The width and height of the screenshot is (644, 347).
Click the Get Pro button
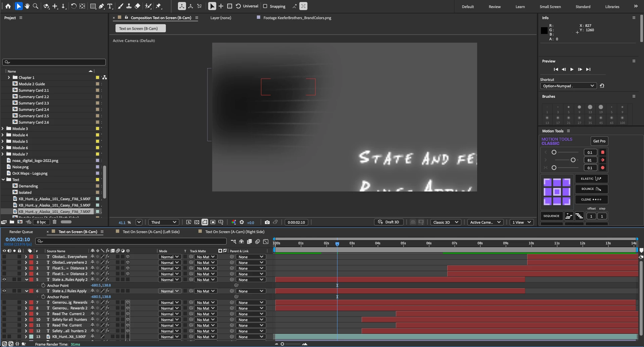[x=599, y=141]
